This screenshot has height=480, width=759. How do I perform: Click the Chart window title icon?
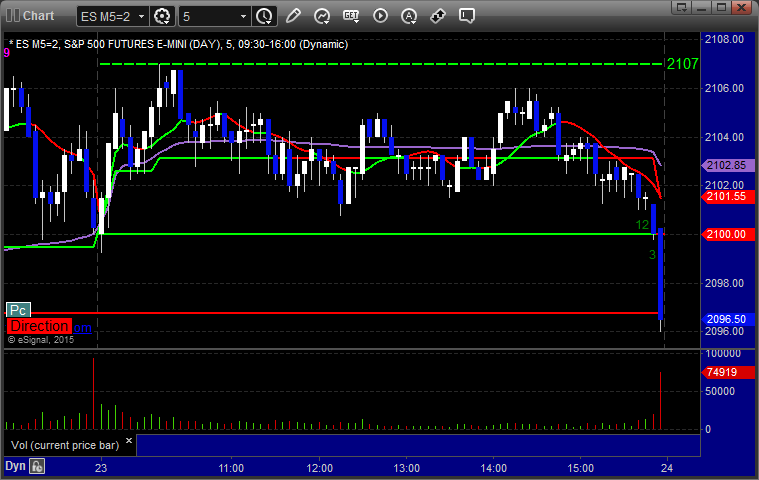(13, 15)
